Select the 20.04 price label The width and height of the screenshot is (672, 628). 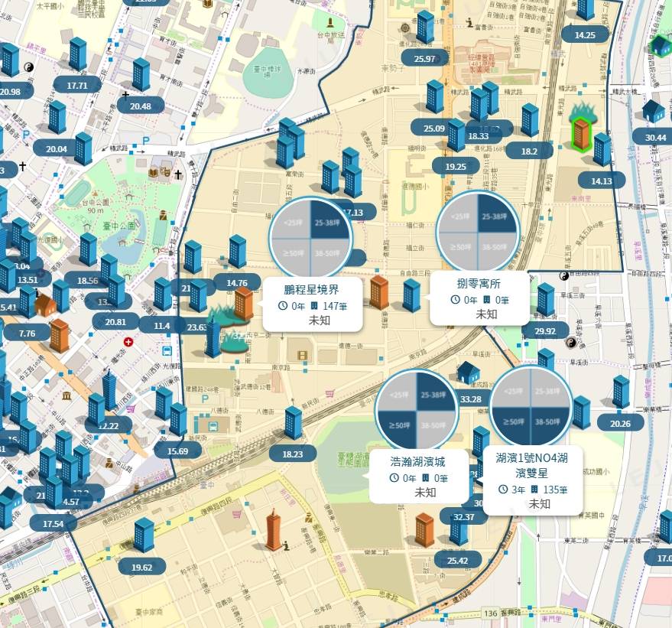click(57, 148)
